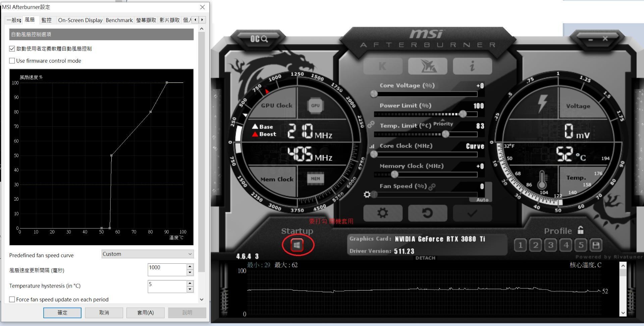The height and width of the screenshot is (326, 644).
Task: Click the fan speed gear icon
Action: pyautogui.click(x=367, y=194)
